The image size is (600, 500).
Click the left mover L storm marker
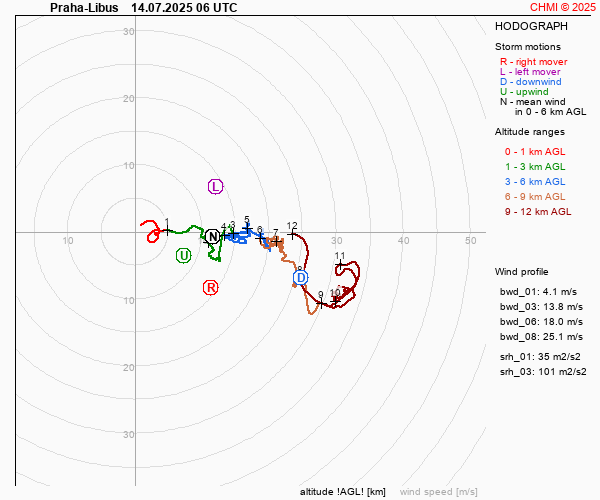[x=215, y=187]
